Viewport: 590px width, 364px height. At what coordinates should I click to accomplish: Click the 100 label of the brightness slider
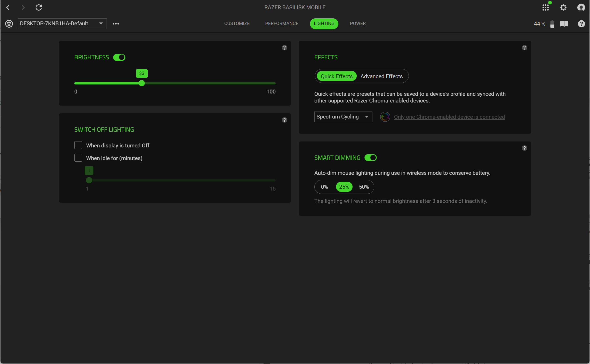point(271,92)
